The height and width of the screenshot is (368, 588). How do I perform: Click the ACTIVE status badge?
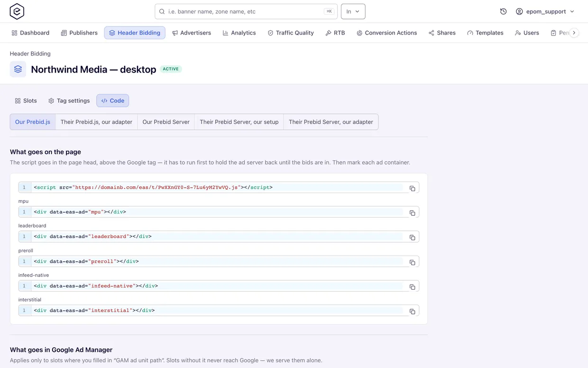tap(171, 69)
